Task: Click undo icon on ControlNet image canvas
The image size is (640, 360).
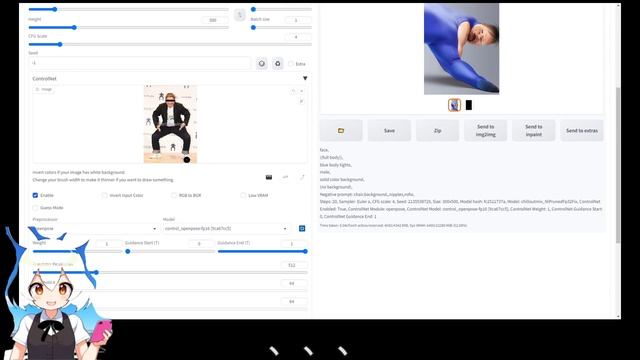Action: pos(293,91)
